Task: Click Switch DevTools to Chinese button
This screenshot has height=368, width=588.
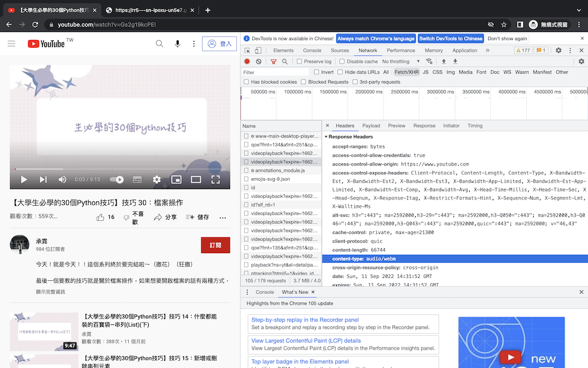Action: click(451, 39)
